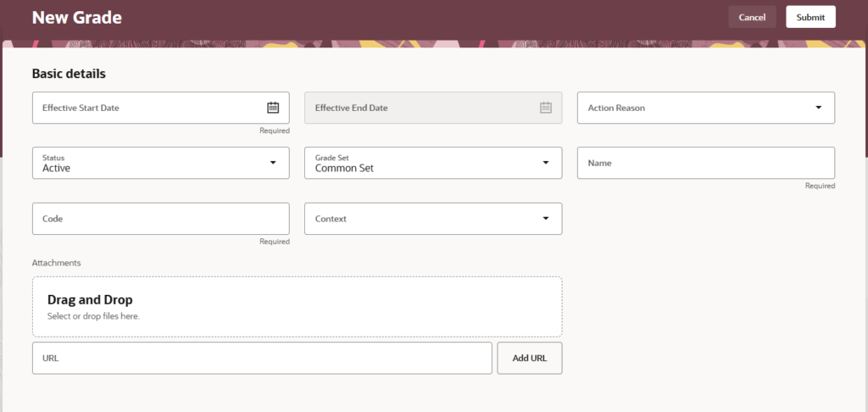Click the URL attachment input box
Image resolution: width=868 pixels, height=412 pixels.
click(261, 359)
